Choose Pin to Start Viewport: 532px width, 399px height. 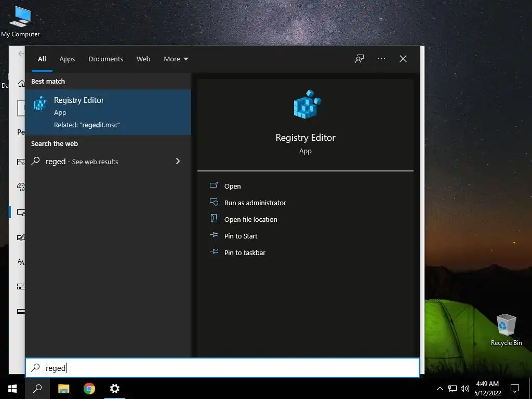pos(241,236)
